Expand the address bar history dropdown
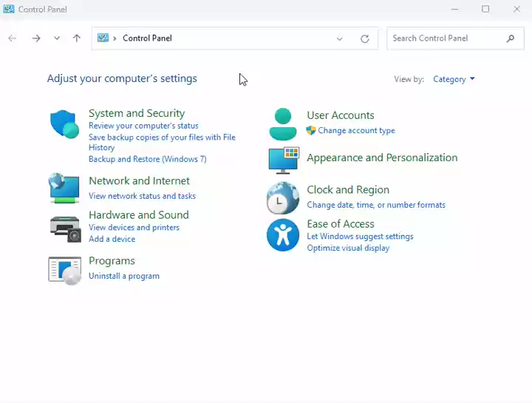 click(340, 38)
